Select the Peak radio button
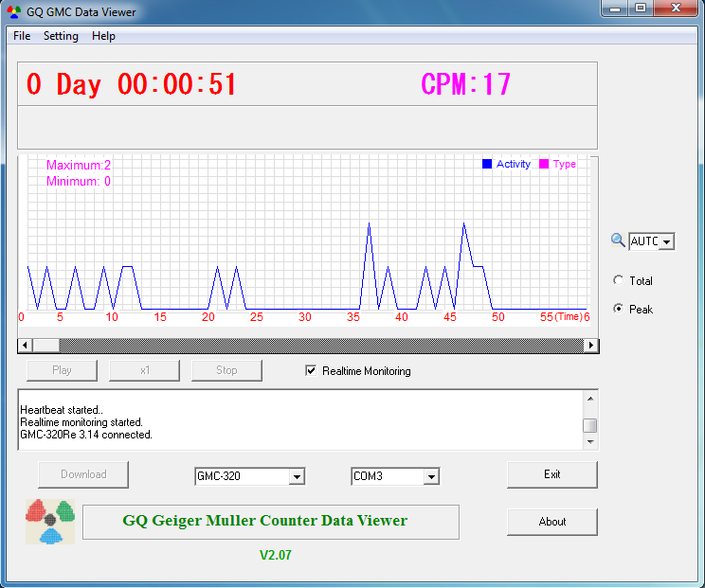 619,309
